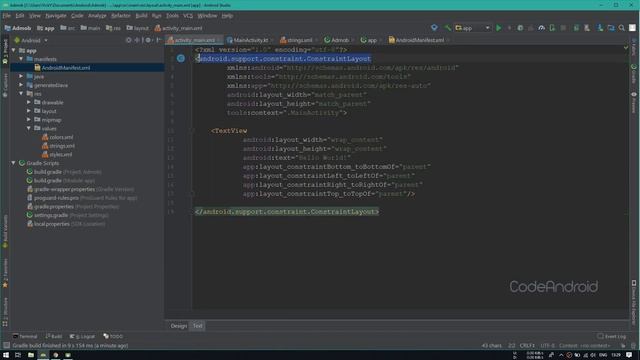Click the Search Everywhere magnifier icon

[622, 28]
